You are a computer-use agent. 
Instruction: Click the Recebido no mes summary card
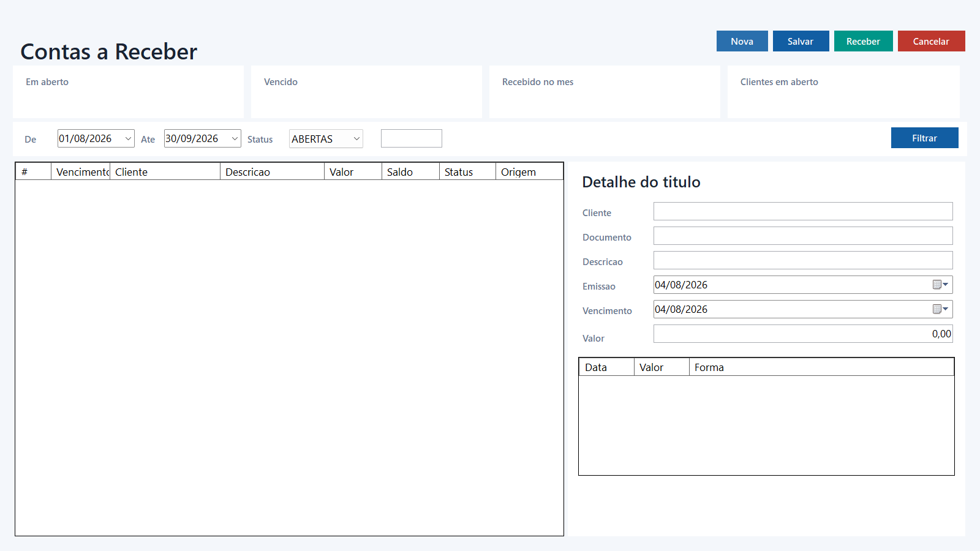click(x=605, y=92)
